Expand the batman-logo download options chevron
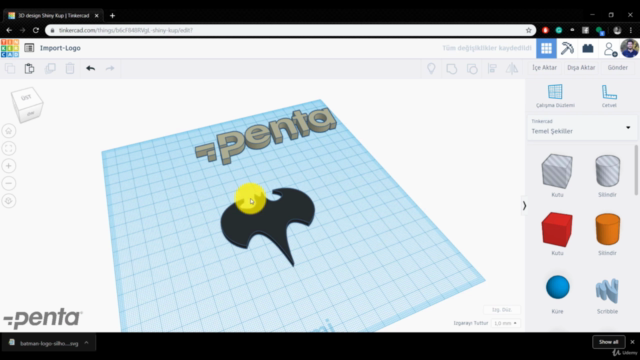 click(87, 343)
